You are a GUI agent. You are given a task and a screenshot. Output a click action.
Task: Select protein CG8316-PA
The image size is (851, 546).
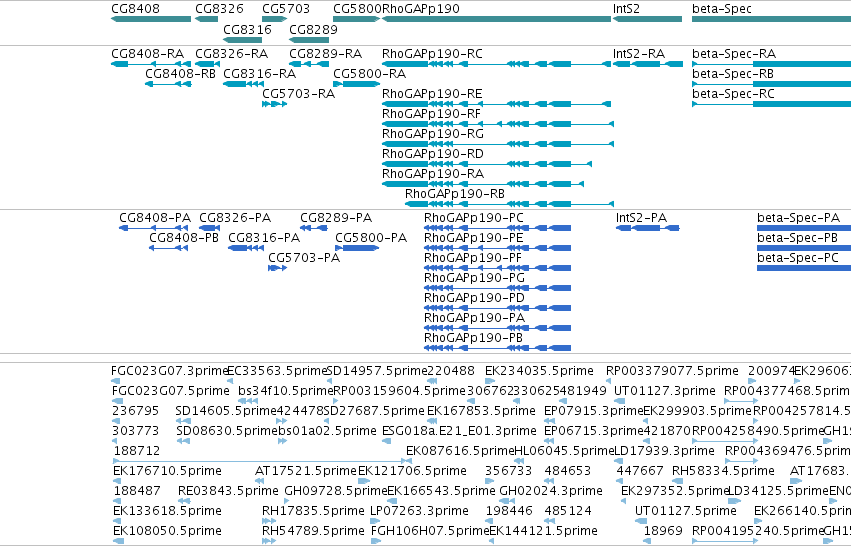pos(264,238)
